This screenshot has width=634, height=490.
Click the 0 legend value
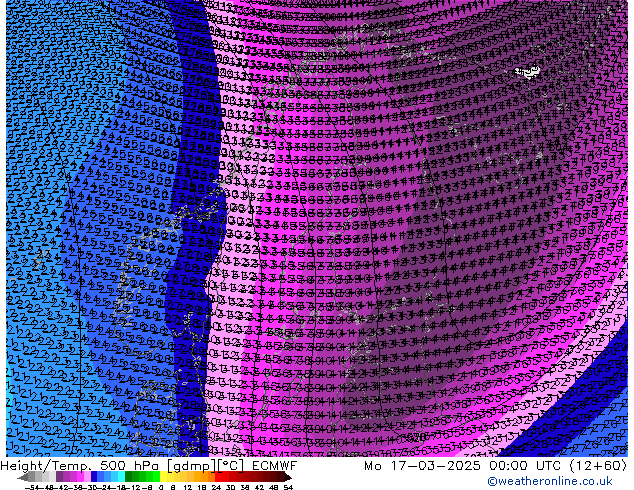pyautogui.click(x=161, y=487)
